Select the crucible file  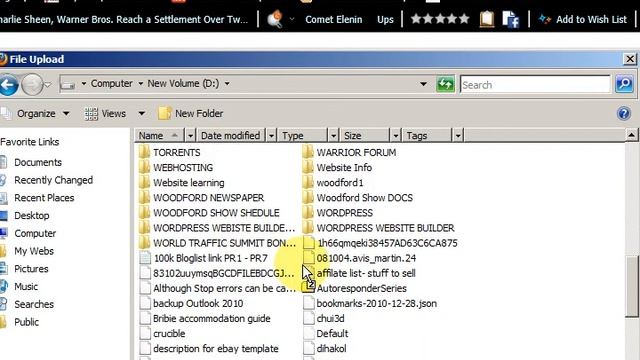pos(162,333)
